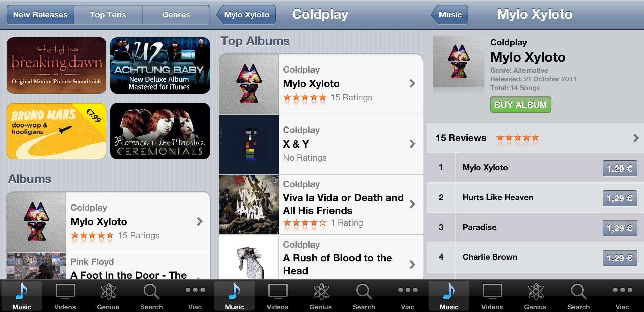Open Genius tab icon in first screen
This screenshot has height=312, width=644.
point(108,292)
